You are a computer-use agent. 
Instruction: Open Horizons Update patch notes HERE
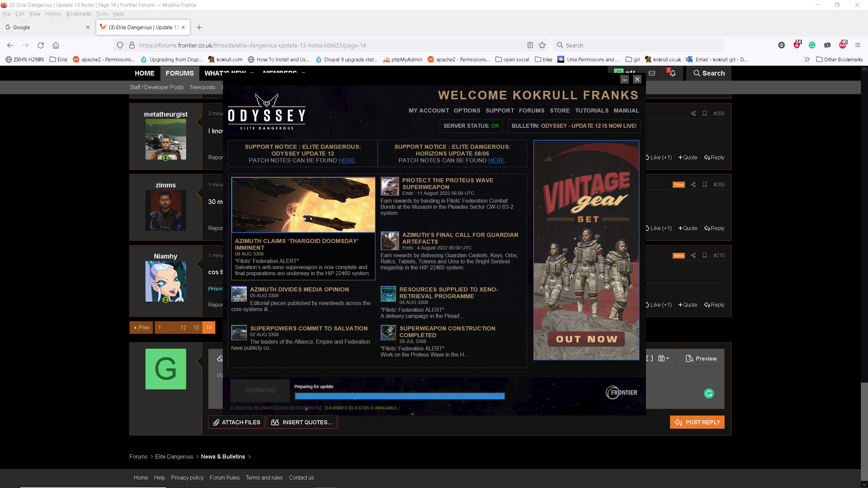pyautogui.click(x=496, y=160)
